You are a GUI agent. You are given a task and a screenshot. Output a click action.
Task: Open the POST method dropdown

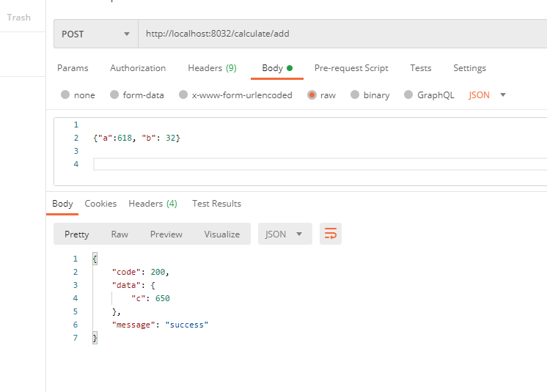[x=96, y=34]
